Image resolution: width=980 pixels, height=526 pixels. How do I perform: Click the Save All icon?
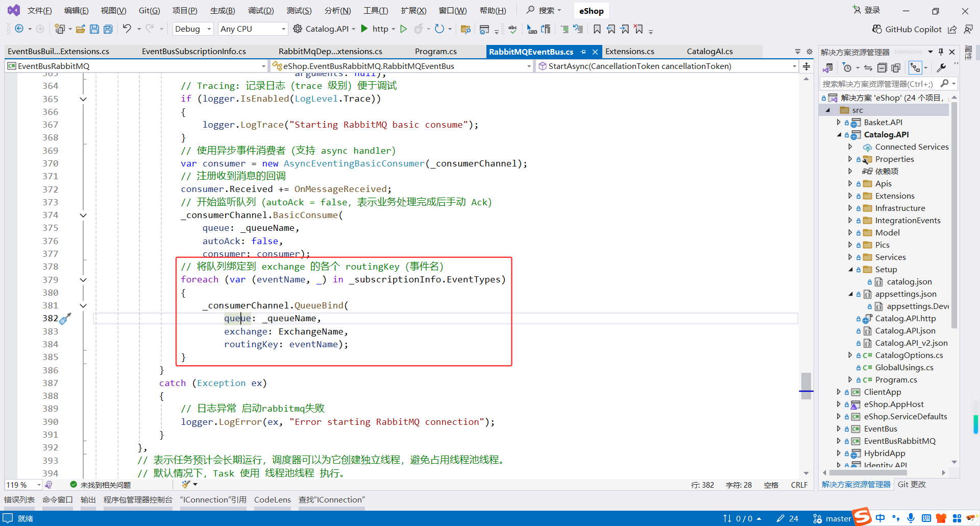click(108, 29)
